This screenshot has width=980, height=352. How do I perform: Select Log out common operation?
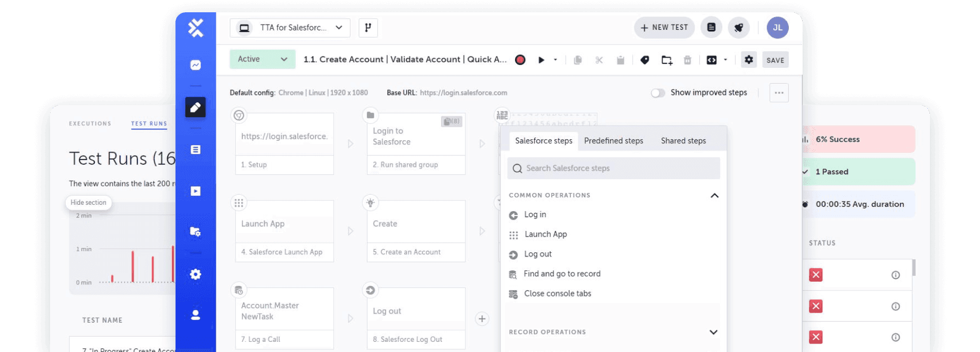[x=538, y=254]
